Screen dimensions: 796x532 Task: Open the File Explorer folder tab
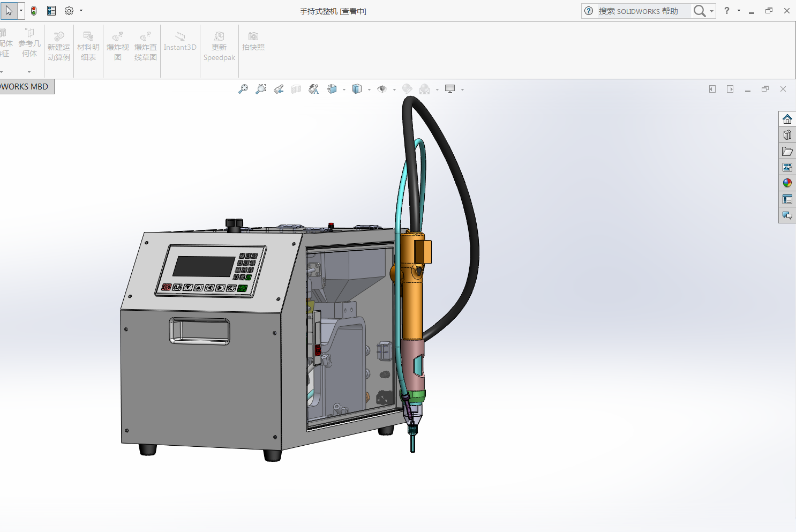(787, 151)
